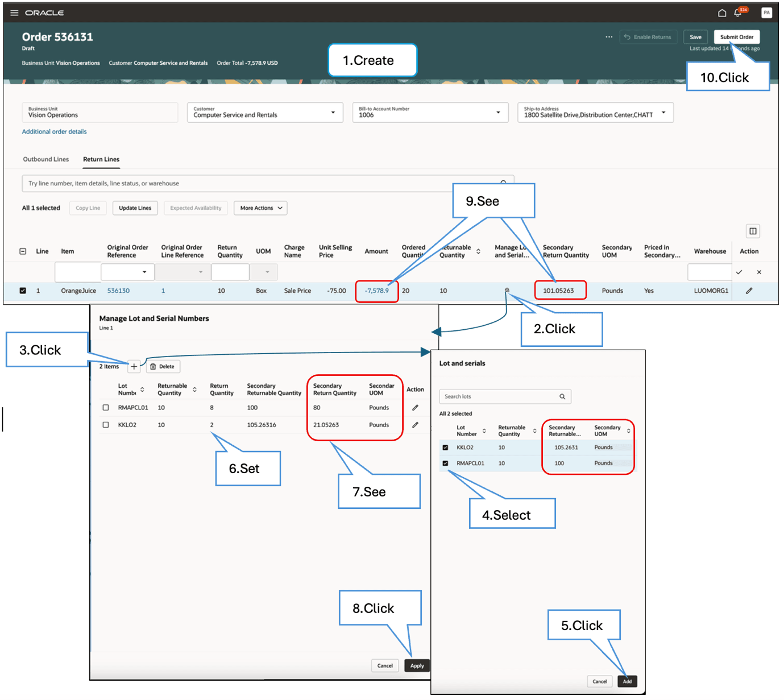The image size is (784, 700).
Task: Click the Item filter input
Action: (77, 272)
